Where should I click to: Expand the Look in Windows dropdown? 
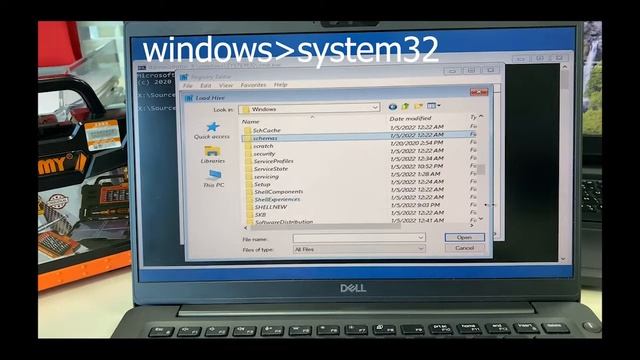point(375,108)
